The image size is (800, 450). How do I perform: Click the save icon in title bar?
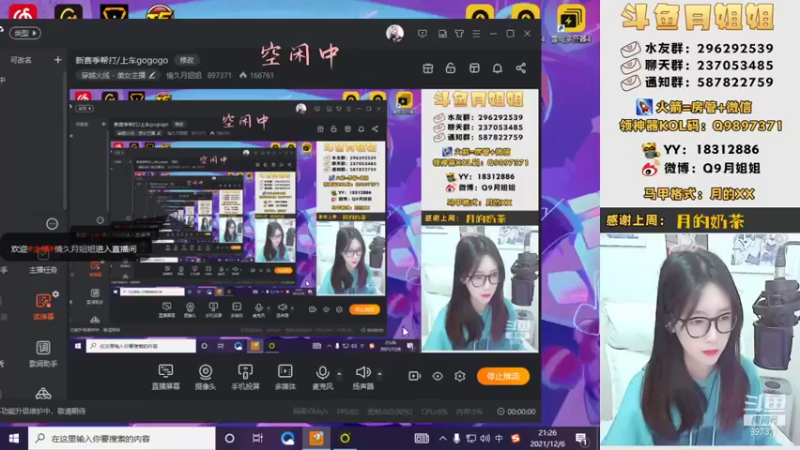442,34
